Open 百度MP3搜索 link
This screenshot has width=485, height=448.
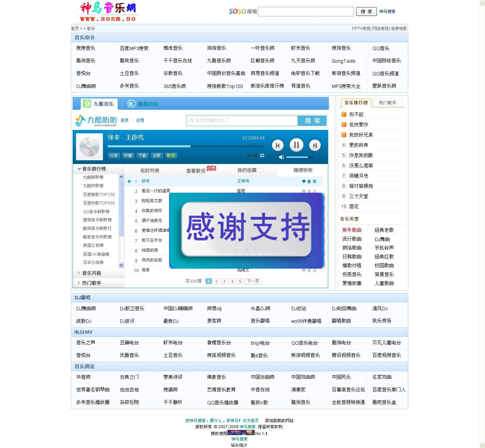click(x=134, y=48)
